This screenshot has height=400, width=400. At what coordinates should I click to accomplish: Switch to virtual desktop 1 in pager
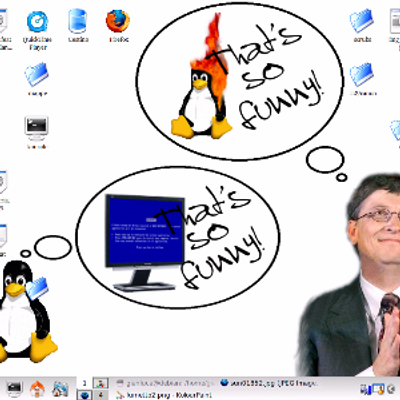click(85, 383)
